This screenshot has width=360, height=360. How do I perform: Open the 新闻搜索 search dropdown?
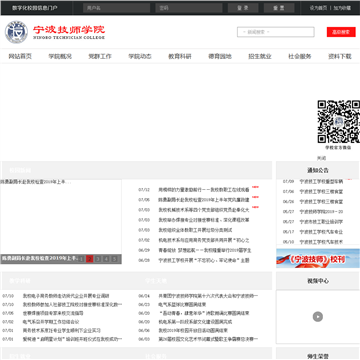276,32
